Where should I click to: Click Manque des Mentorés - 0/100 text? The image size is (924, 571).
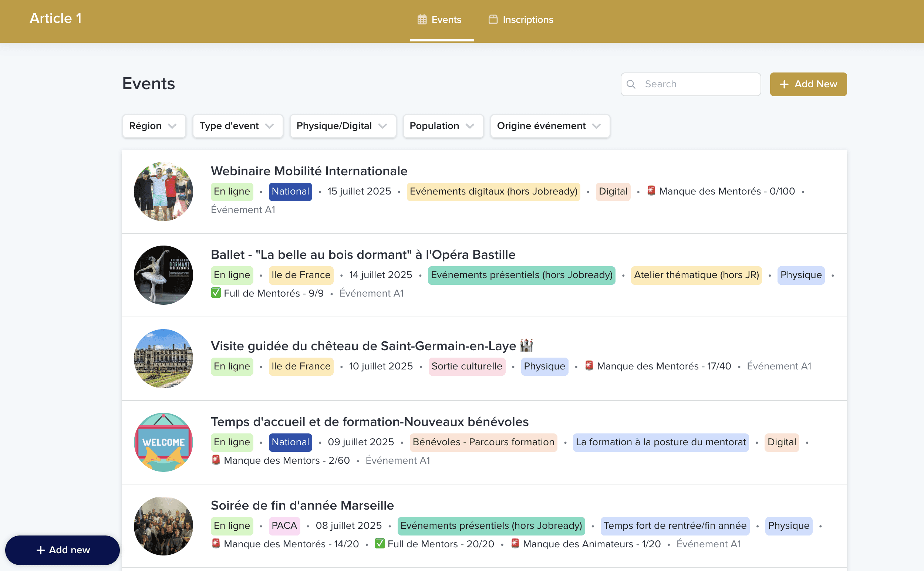coord(726,192)
